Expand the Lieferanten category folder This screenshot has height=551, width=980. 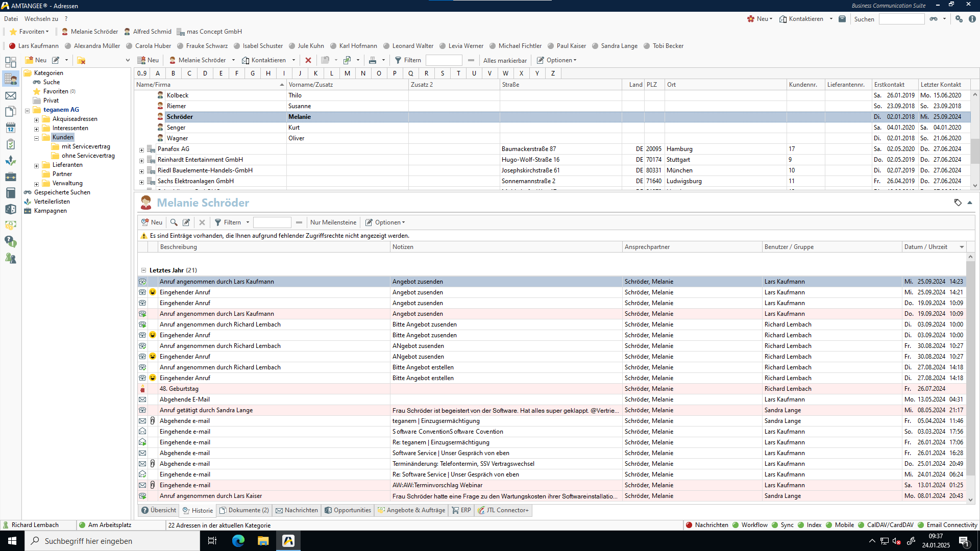point(36,165)
